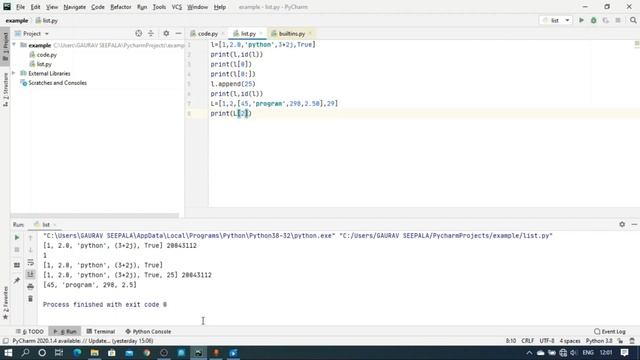Click the up arrow in Run console toolbar

coord(30,237)
